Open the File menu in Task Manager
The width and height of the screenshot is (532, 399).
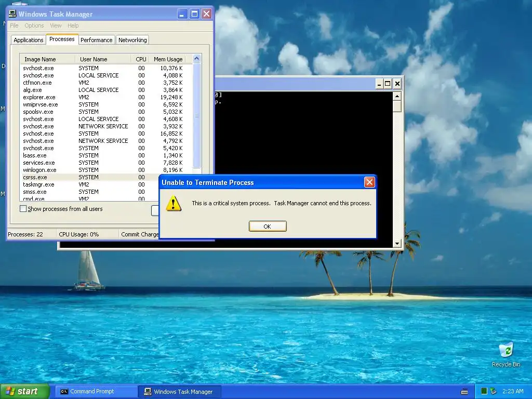click(14, 25)
